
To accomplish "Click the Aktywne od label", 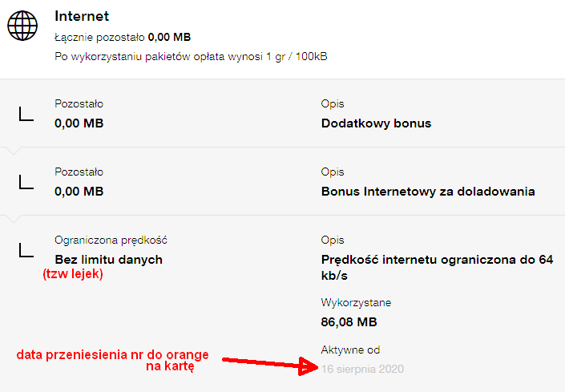I will coord(350,350).
